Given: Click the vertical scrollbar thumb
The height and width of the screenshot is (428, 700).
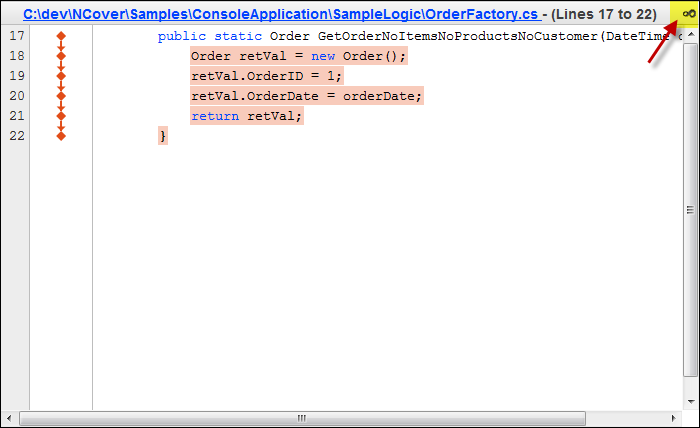Looking at the screenshot, I should tap(690, 210).
